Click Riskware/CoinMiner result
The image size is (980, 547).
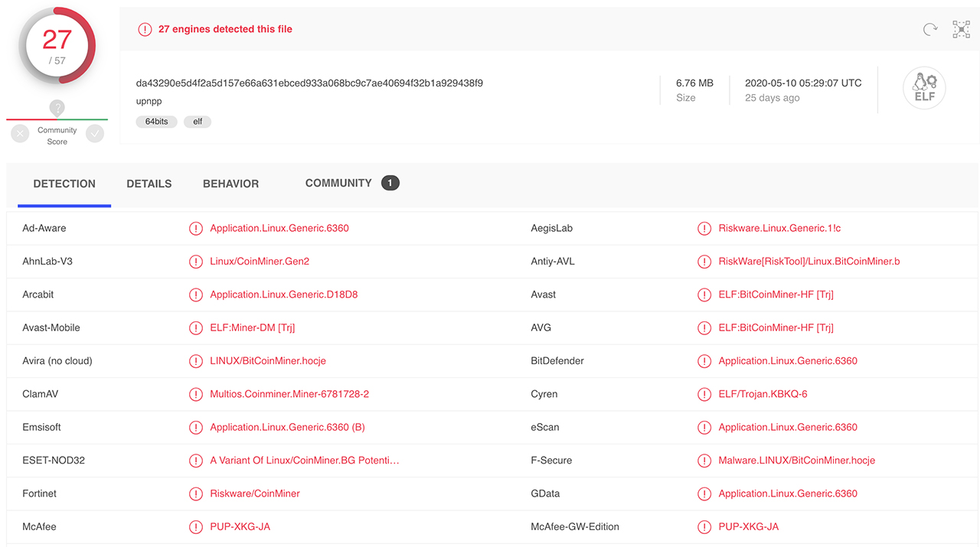pyautogui.click(x=255, y=493)
